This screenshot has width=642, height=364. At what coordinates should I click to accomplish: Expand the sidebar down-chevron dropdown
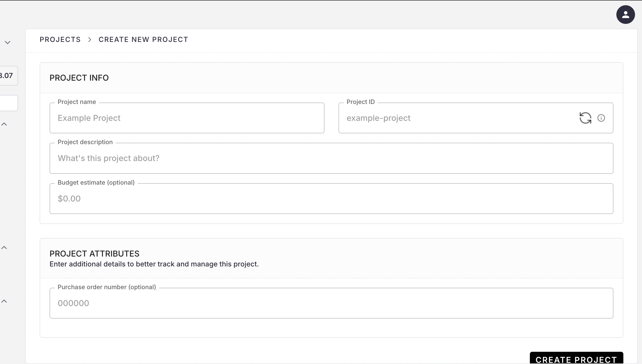(8, 43)
